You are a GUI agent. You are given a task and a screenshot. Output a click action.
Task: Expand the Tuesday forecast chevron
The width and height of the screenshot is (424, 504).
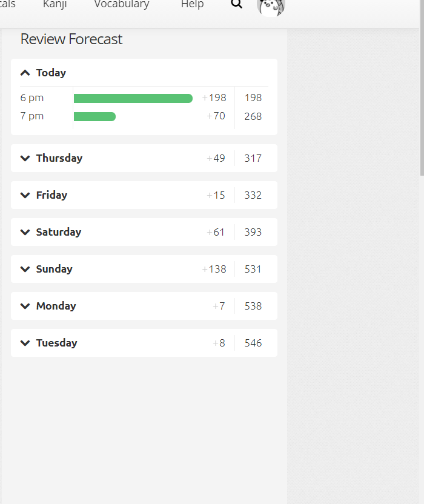(x=25, y=343)
